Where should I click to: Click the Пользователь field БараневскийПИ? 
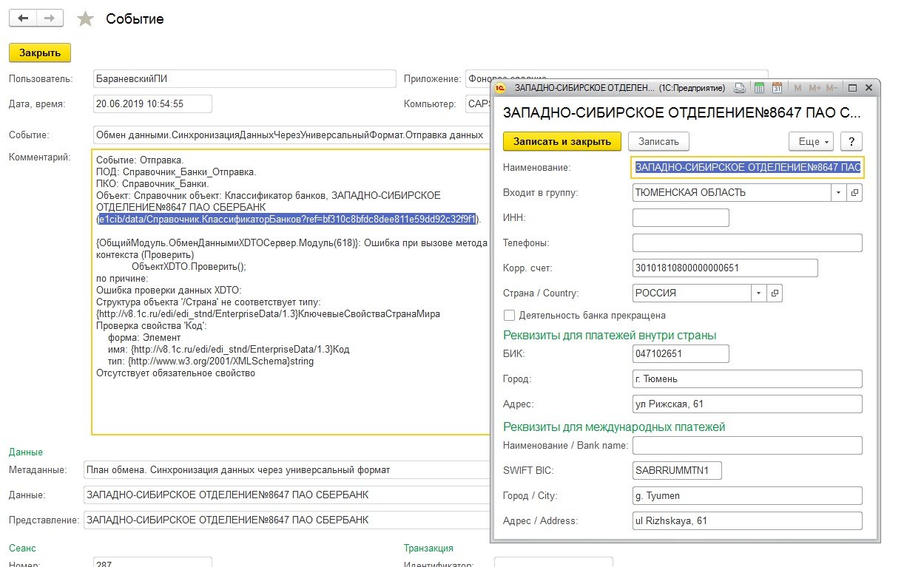point(245,79)
